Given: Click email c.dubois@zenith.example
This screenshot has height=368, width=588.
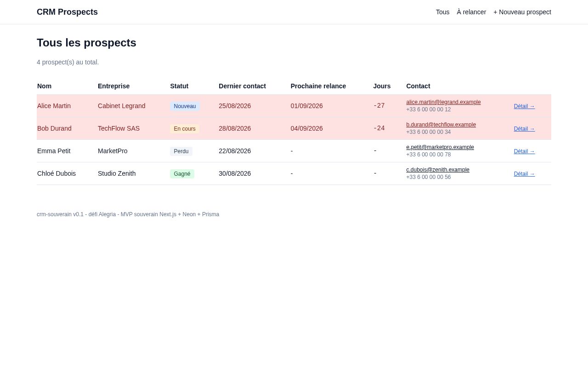Looking at the screenshot, I should [438, 170].
